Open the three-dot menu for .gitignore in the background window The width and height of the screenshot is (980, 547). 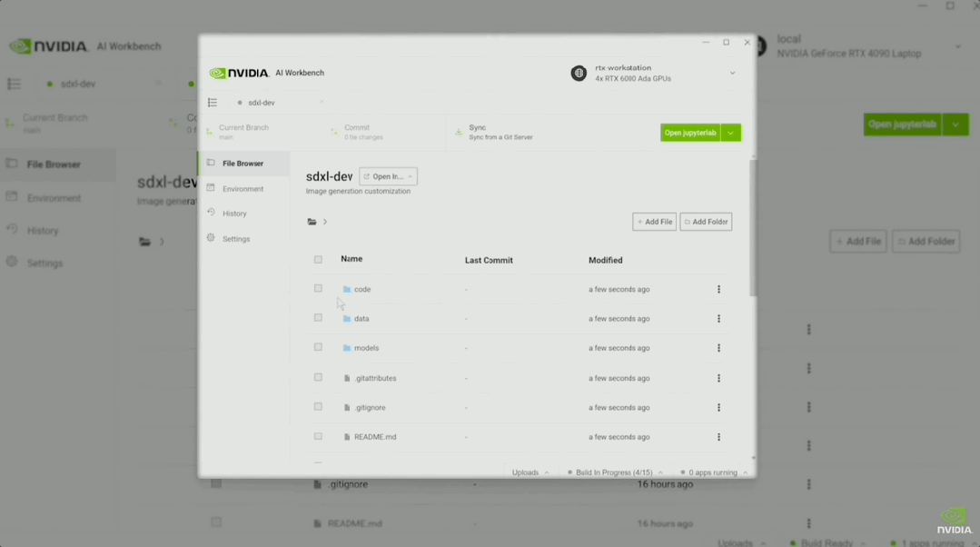click(808, 484)
